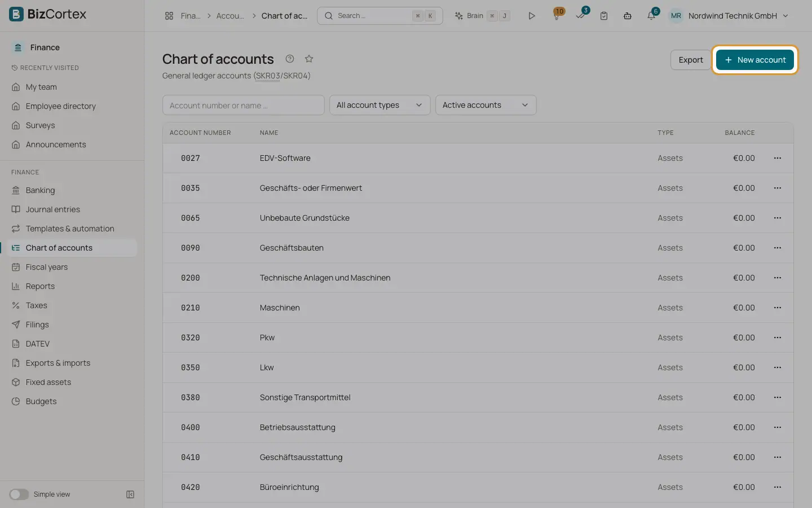The image size is (812, 508).
Task: Focus the account number or name filter
Action: pos(244,105)
